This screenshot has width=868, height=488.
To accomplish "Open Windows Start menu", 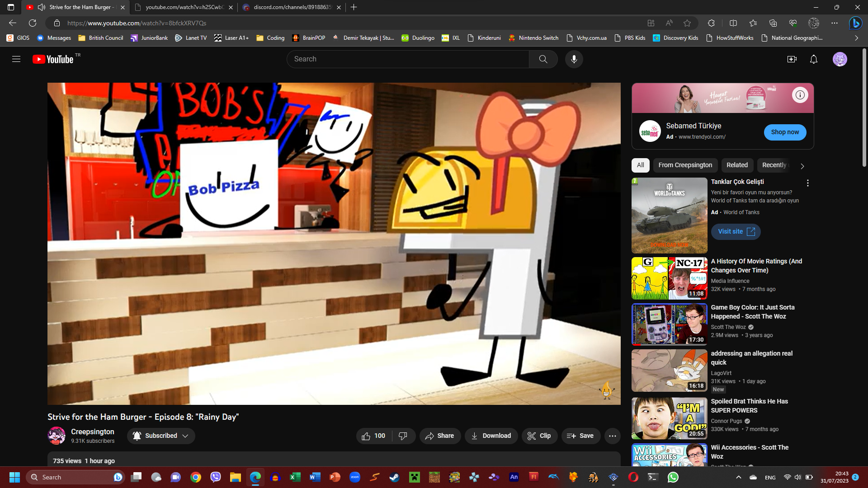I will pyautogui.click(x=14, y=477).
